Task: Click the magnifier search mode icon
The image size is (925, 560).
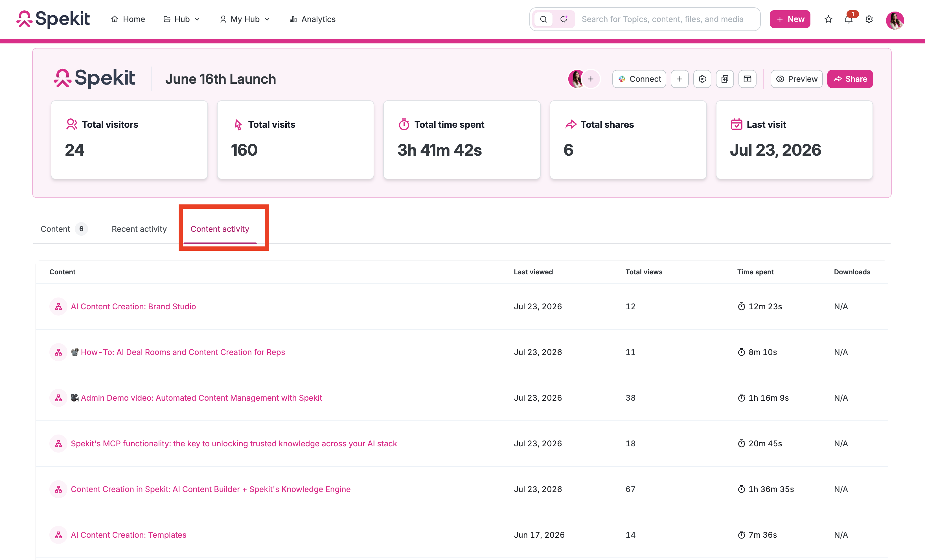Action: pos(543,19)
